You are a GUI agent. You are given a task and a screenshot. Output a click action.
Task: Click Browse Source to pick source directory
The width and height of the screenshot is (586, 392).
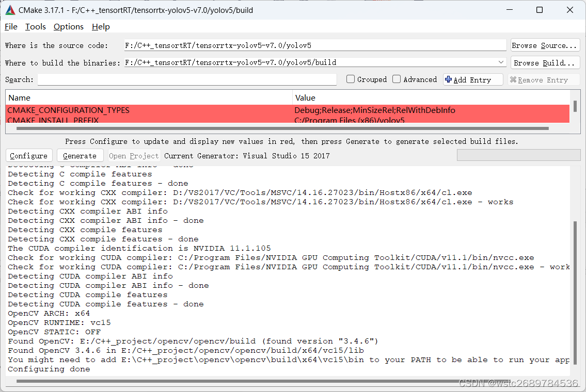pyautogui.click(x=545, y=45)
